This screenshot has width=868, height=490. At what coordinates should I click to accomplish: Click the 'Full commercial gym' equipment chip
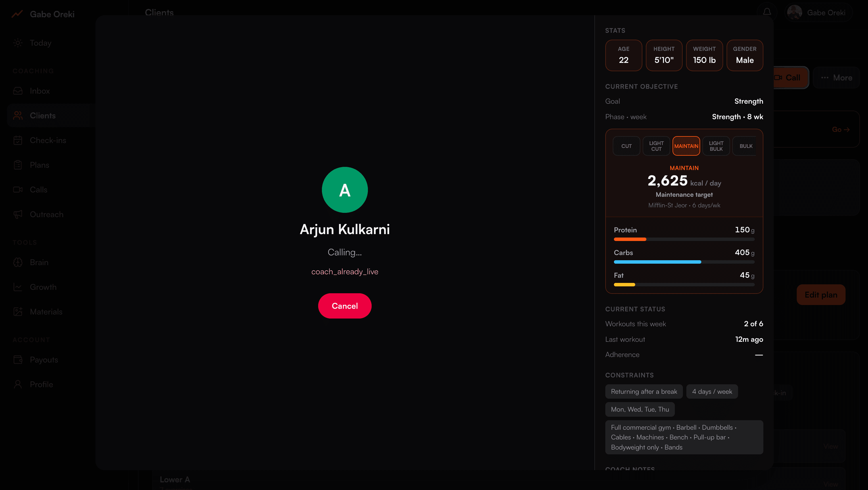pos(684,437)
